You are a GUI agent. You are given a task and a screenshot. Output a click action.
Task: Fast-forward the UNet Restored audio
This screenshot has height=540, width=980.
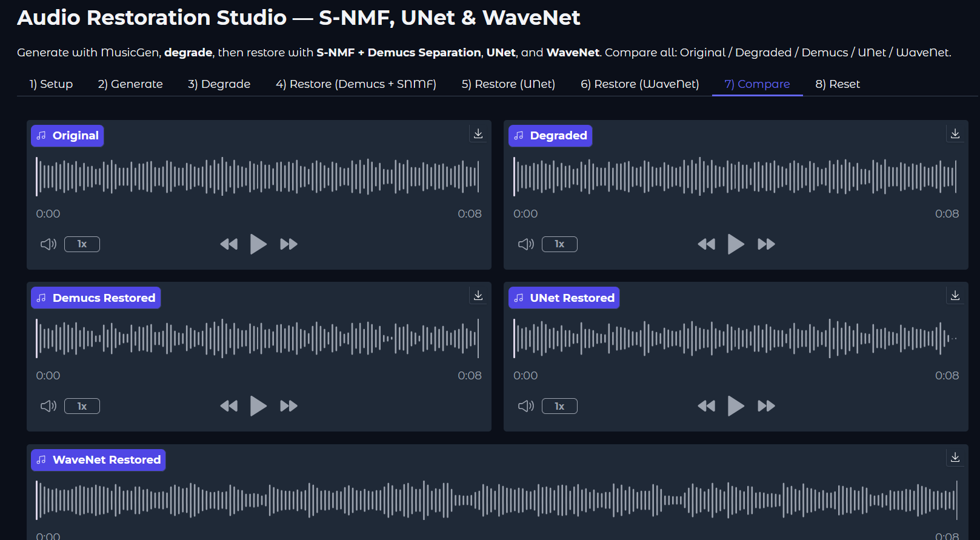[x=766, y=406]
